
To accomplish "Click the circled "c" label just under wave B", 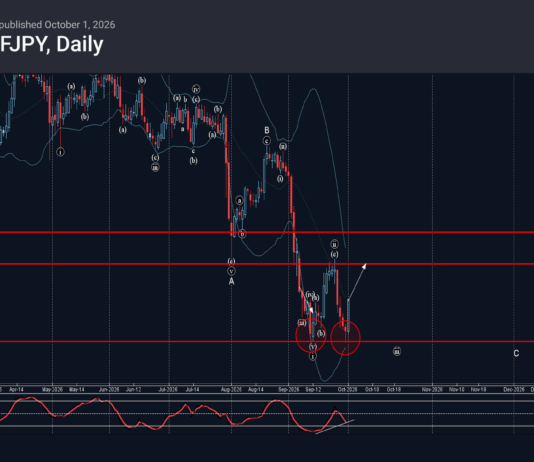I will 267,141.
